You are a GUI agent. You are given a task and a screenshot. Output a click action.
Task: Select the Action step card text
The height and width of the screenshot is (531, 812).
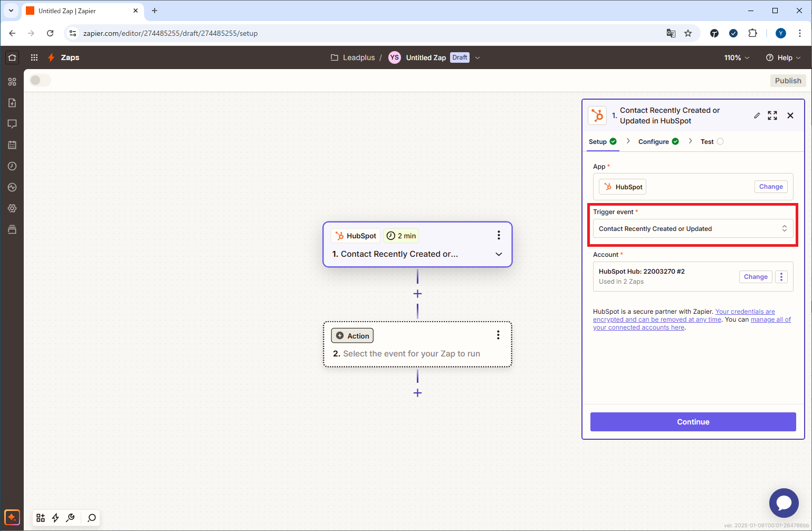(412, 354)
